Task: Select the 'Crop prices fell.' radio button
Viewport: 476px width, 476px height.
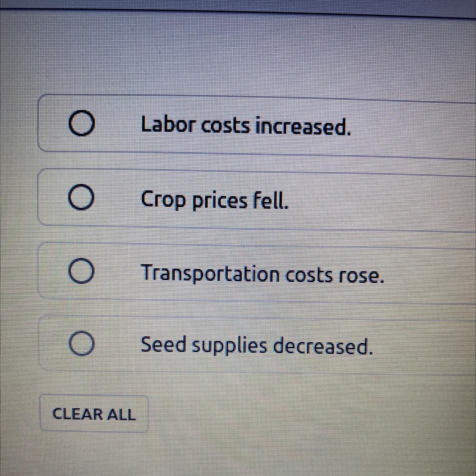Action: pyautogui.click(x=81, y=199)
